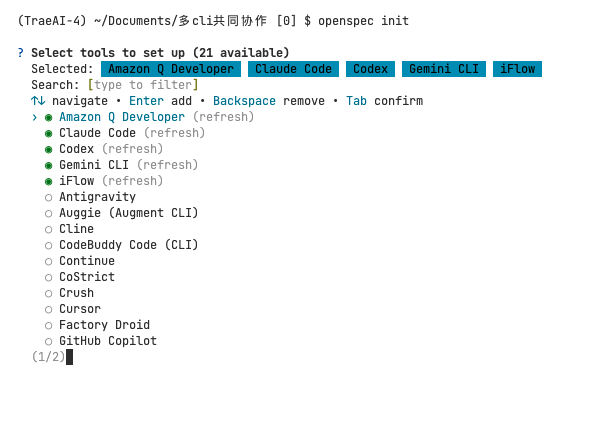Check the Cursor option bullet

click(48, 309)
